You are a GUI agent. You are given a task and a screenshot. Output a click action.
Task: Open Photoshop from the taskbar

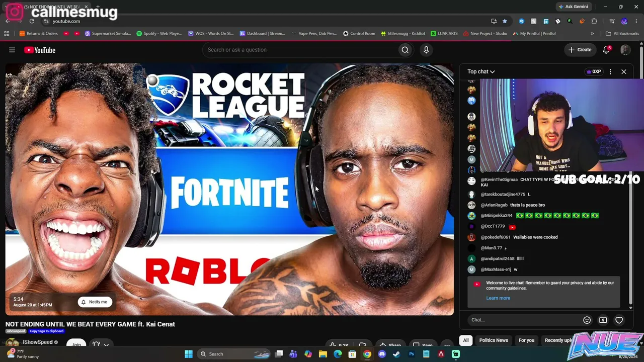point(412,354)
